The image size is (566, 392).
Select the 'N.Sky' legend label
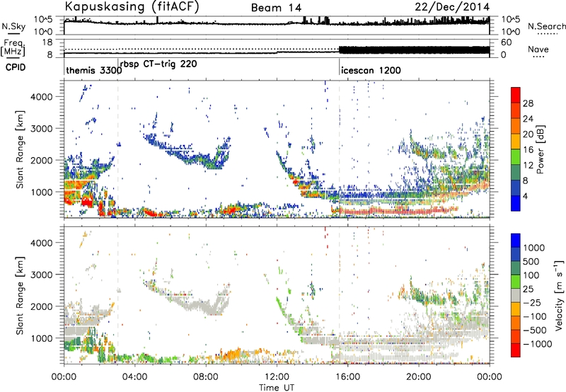click(x=13, y=26)
